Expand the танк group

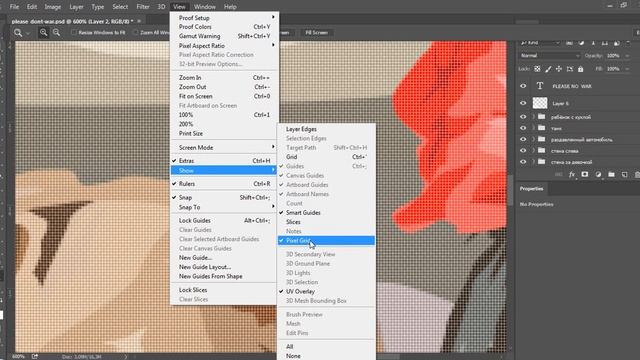(533, 128)
